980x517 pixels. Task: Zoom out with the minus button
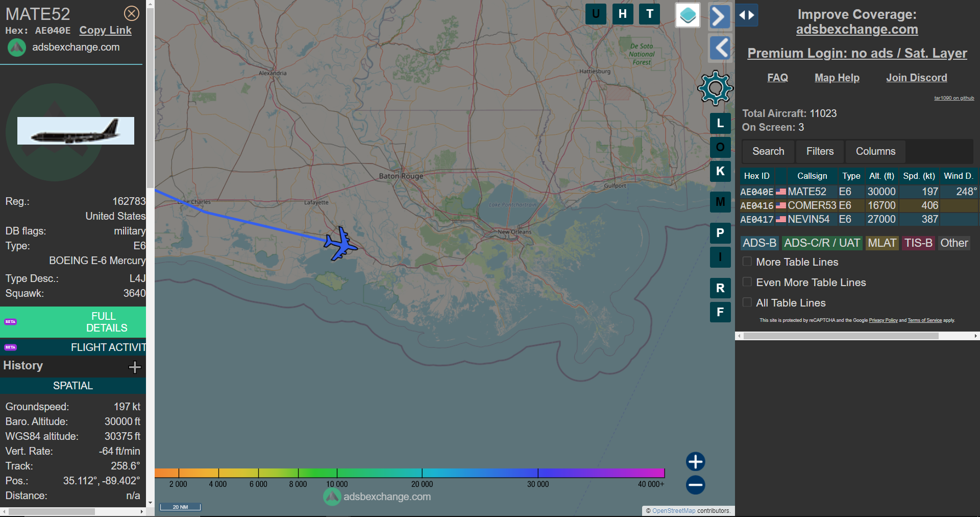point(695,485)
